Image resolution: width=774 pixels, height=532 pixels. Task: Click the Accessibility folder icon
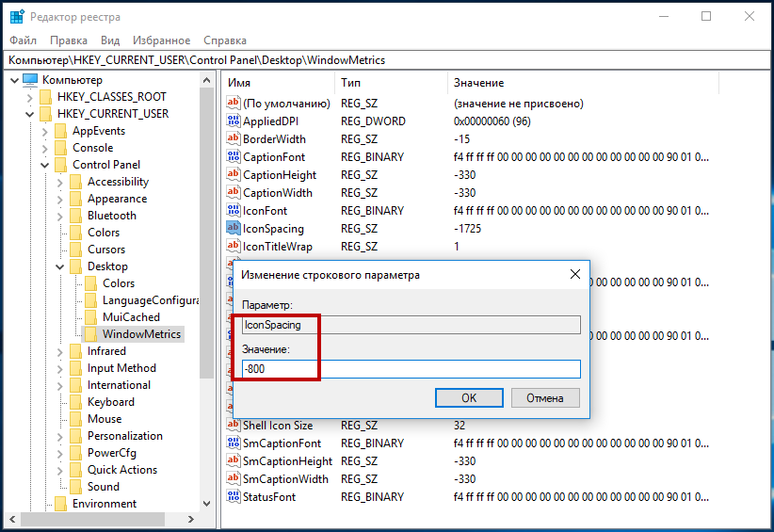pyautogui.click(x=75, y=182)
